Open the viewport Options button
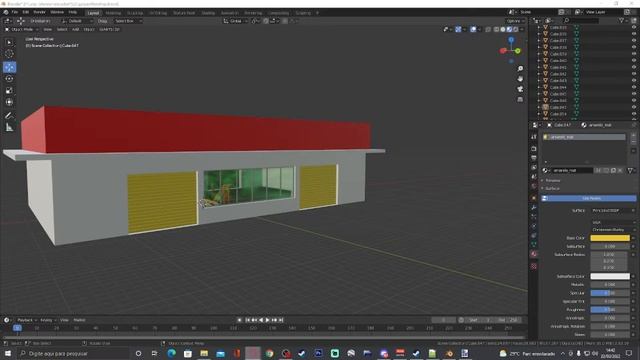Screen dimensions: 640x360 click(x=516, y=21)
